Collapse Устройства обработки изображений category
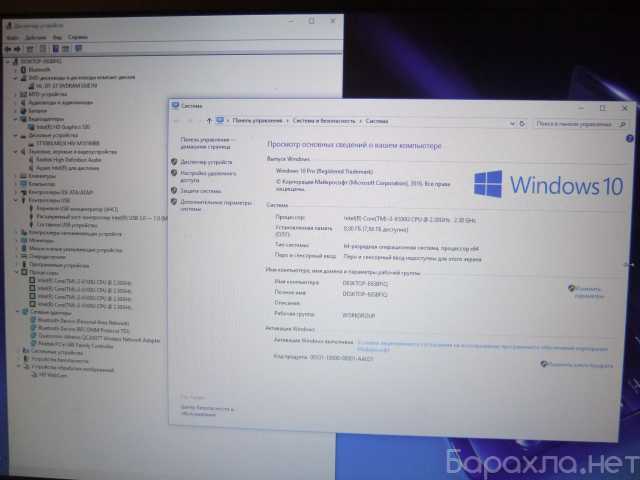640x480 pixels. pyautogui.click(x=19, y=367)
